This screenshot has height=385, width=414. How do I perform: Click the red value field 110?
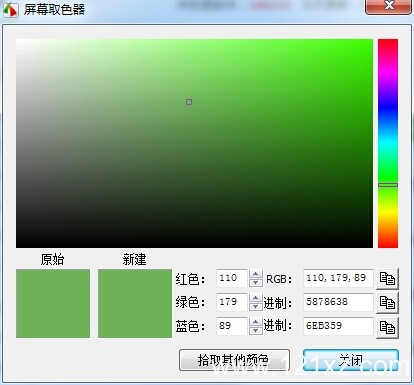coord(232,278)
